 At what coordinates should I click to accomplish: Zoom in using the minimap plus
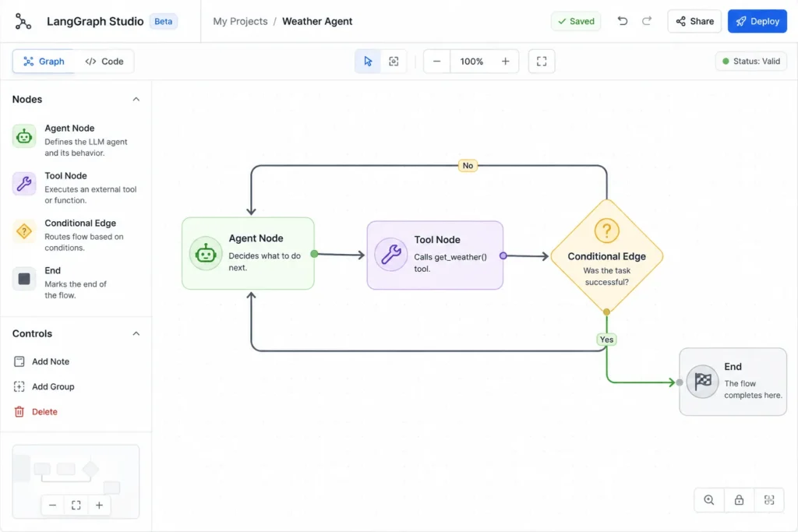tap(99, 505)
